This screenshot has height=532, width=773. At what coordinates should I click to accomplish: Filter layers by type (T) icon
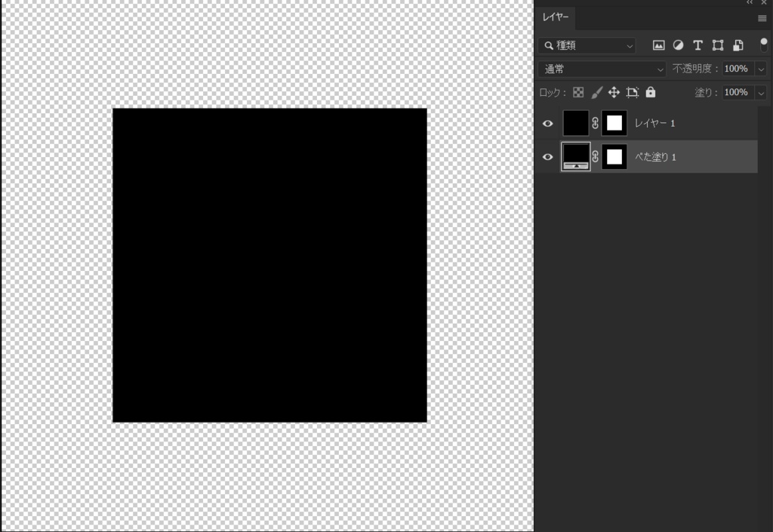tap(698, 45)
